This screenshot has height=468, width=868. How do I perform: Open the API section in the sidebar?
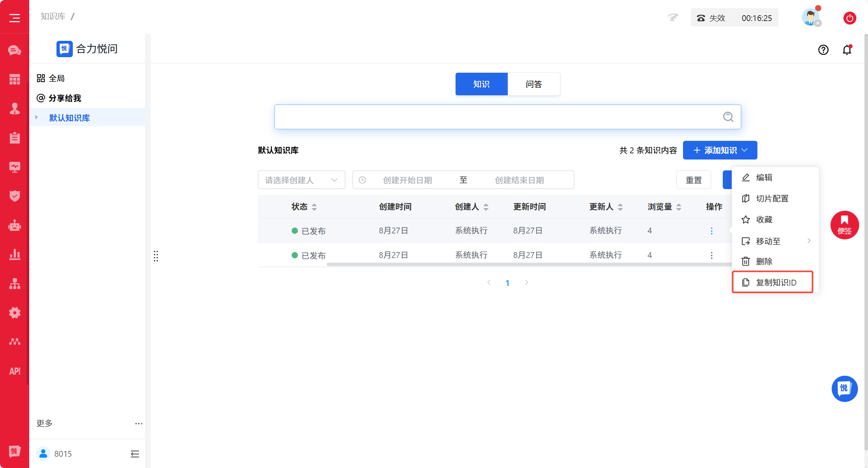click(14, 371)
